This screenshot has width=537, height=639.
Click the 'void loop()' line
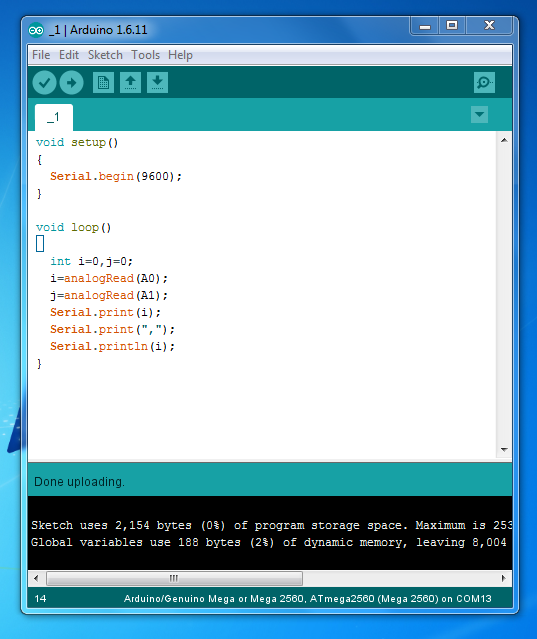[73, 227]
